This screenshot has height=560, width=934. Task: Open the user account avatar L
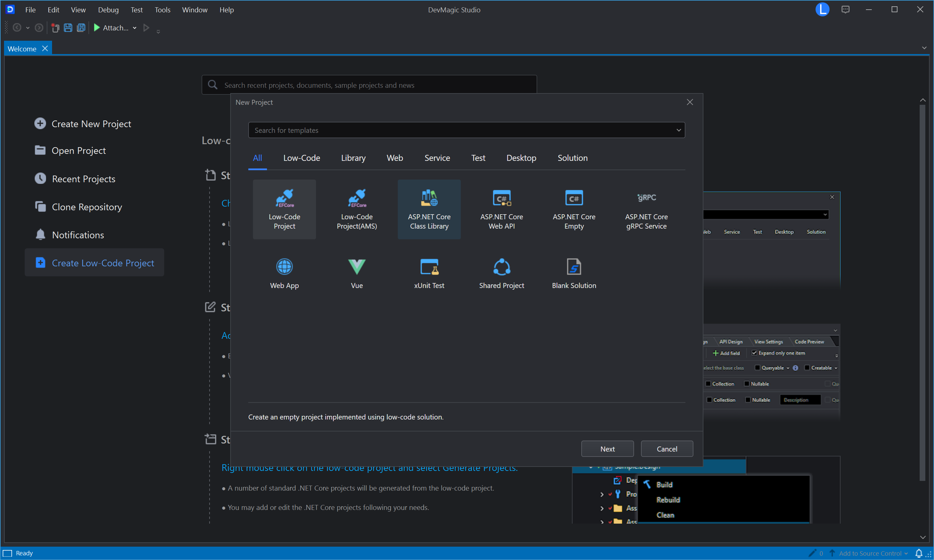[x=822, y=9]
